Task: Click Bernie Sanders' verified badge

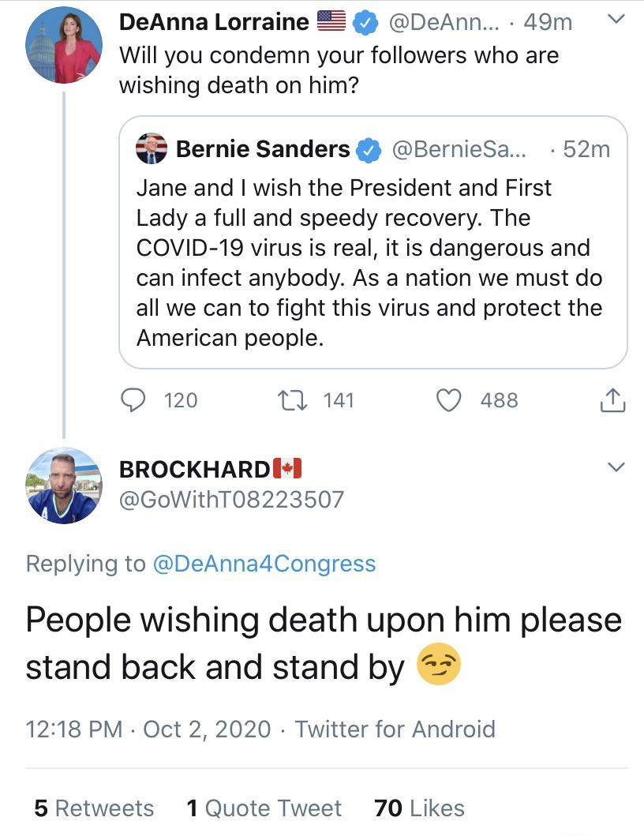Action: pos(369,149)
